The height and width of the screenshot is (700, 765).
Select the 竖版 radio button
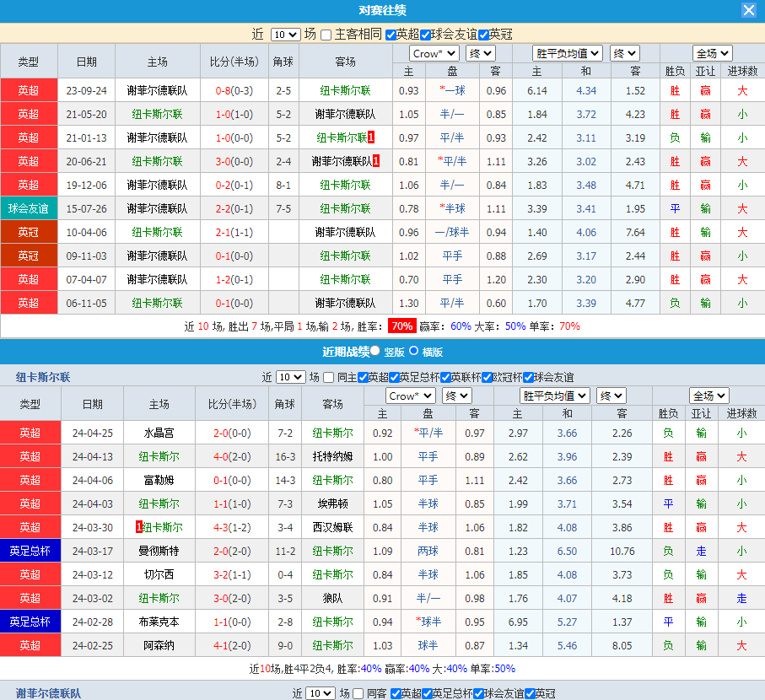coord(375,350)
